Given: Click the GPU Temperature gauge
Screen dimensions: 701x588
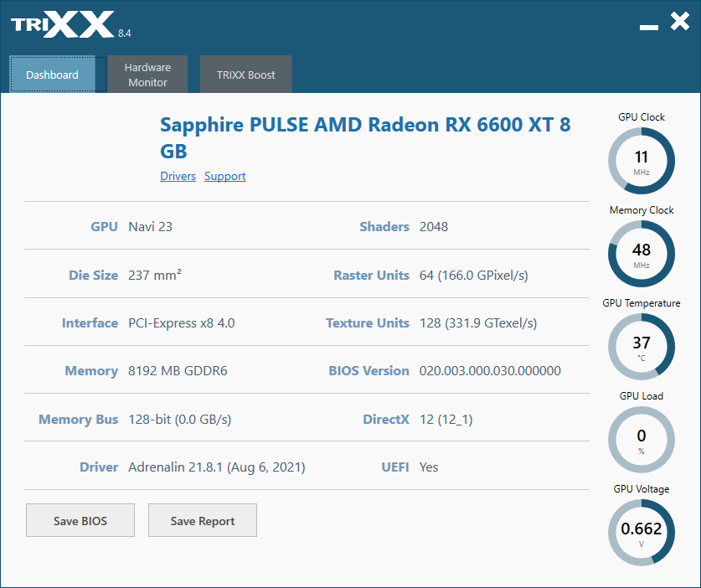Looking at the screenshot, I should 642,347.
